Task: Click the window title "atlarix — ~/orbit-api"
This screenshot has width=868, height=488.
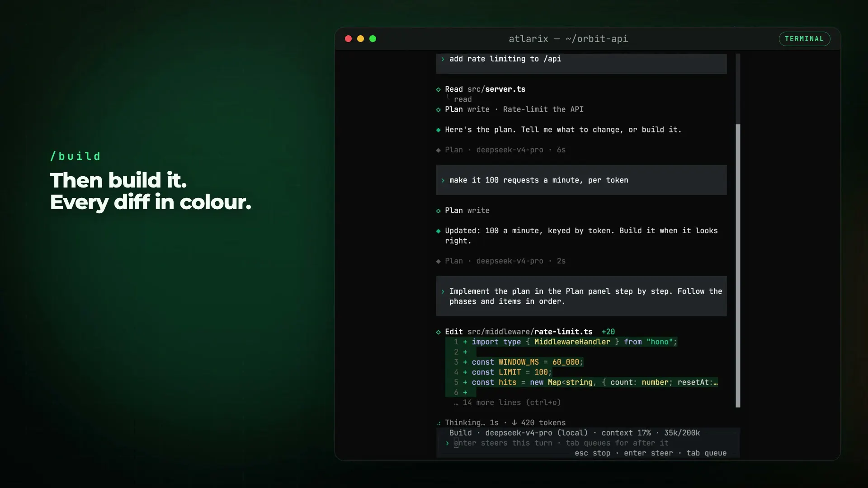Action: point(568,39)
